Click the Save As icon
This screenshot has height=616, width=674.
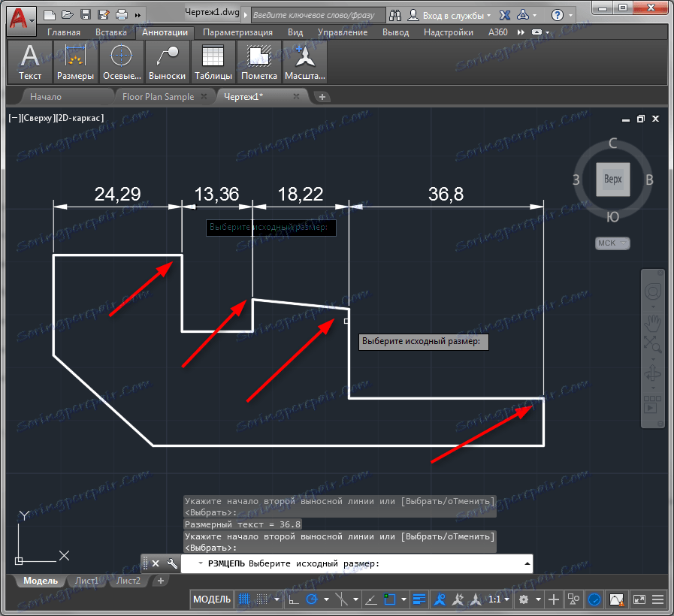(104, 16)
